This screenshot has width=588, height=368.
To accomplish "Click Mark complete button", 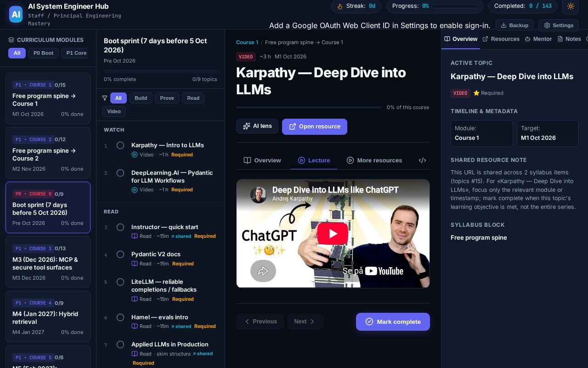I will [393, 322].
